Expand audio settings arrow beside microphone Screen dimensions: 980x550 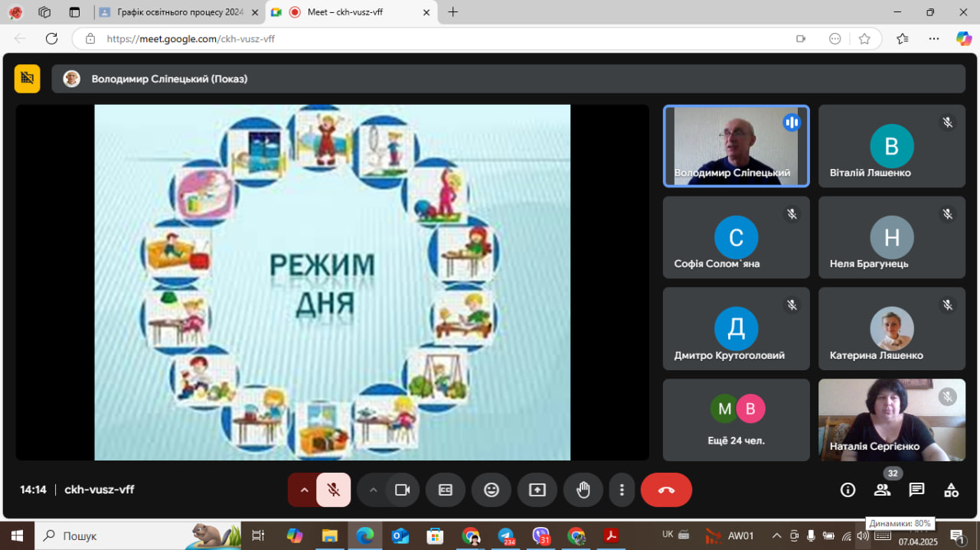(304, 490)
